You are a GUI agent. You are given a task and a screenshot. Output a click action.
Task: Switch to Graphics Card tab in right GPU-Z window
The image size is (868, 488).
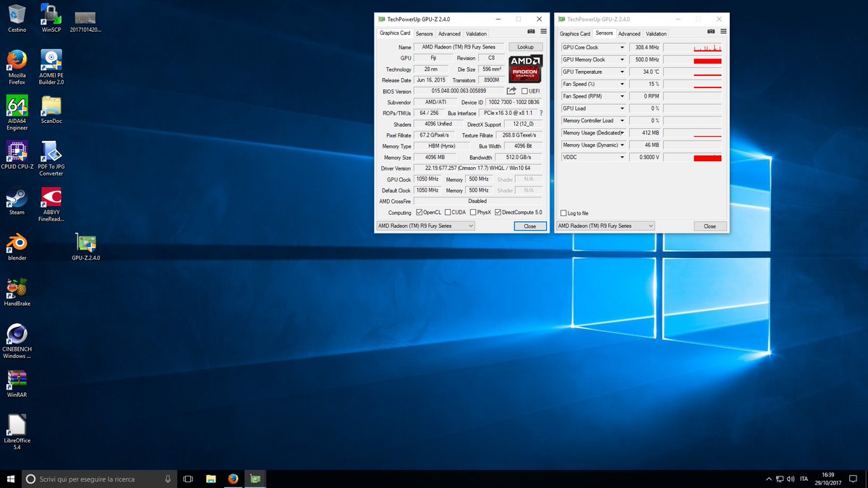tap(575, 34)
